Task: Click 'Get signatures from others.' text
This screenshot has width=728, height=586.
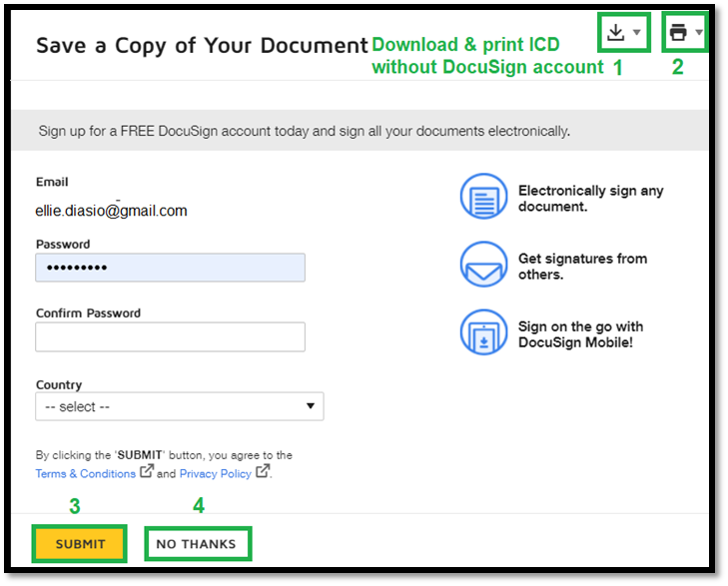Action: [582, 267]
